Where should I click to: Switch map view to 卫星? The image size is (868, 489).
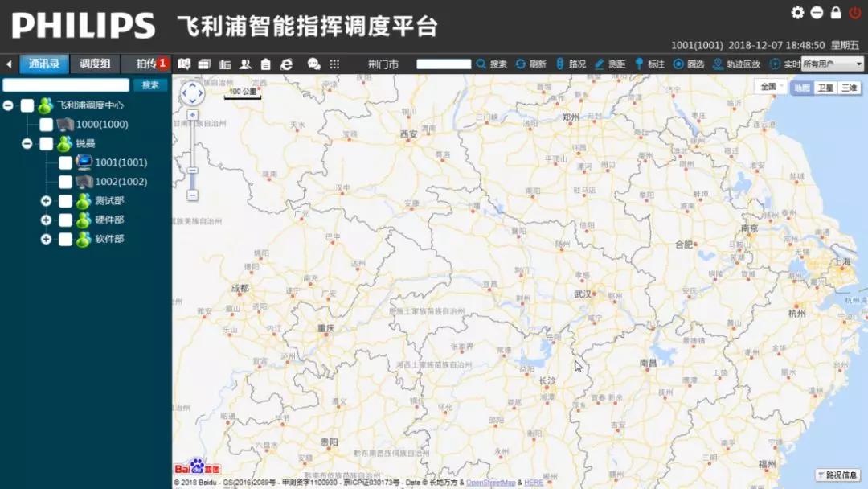pyautogui.click(x=825, y=88)
